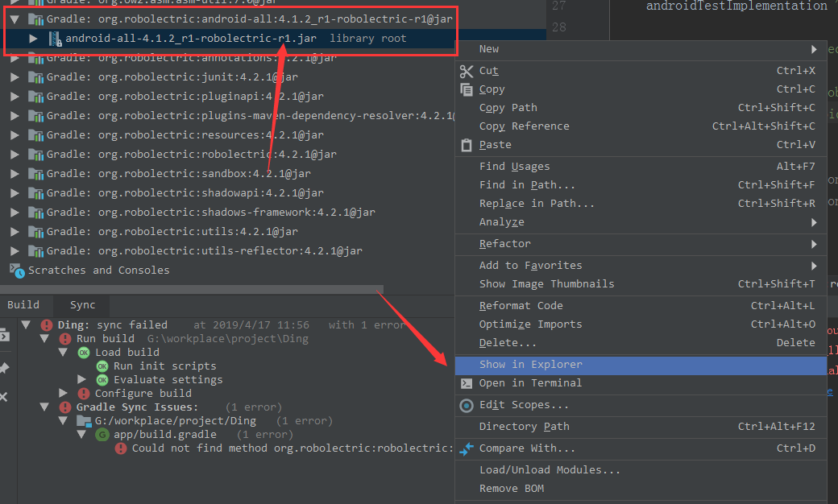This screenshot has width=838, height=504.
Task: Choose Show Image Thumbnails
Action: point(641,284)
